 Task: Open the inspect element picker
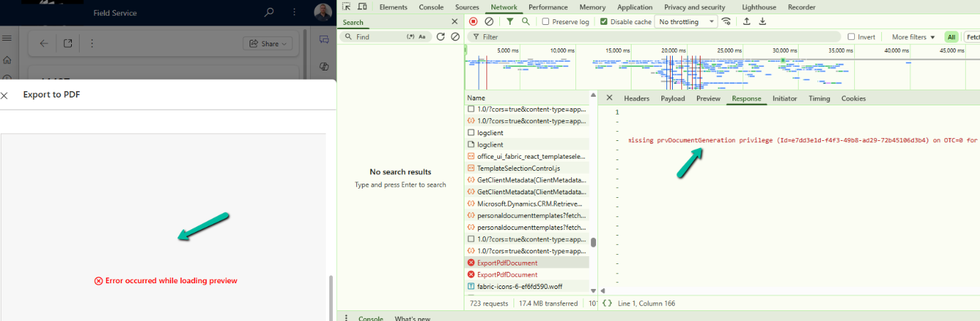pos(347,7)
